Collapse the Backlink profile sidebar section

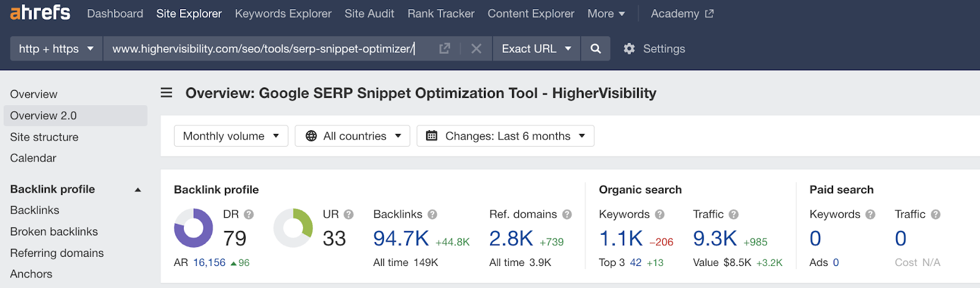(x=138, y=190)
